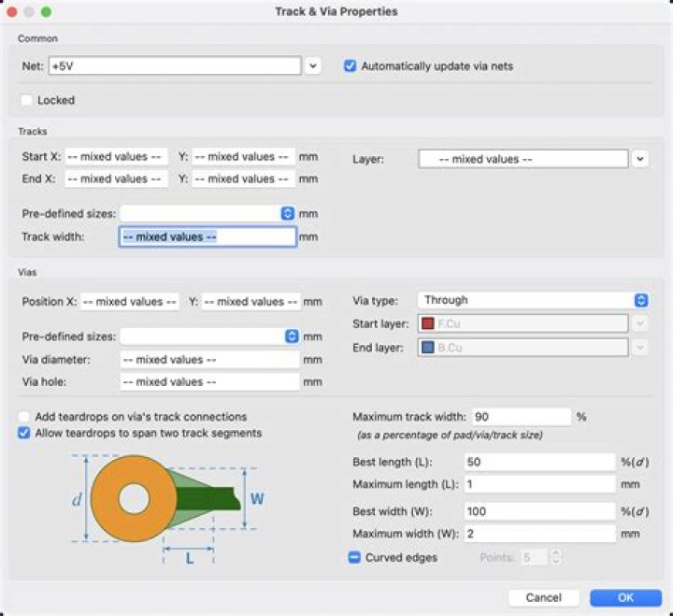Open the Via type dropdown
Viewport: 673px width, 616px height.
(x=533, y=300)
